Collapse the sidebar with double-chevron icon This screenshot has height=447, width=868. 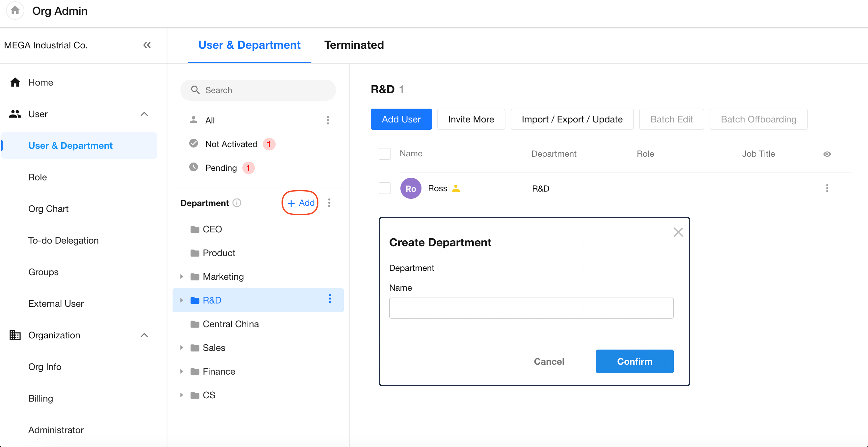[147, 45]
